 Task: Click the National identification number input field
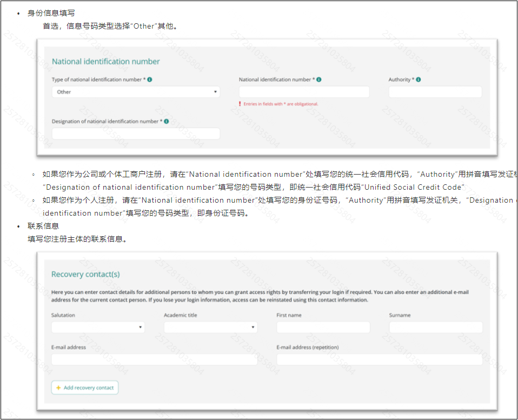[x=304, y=92]
